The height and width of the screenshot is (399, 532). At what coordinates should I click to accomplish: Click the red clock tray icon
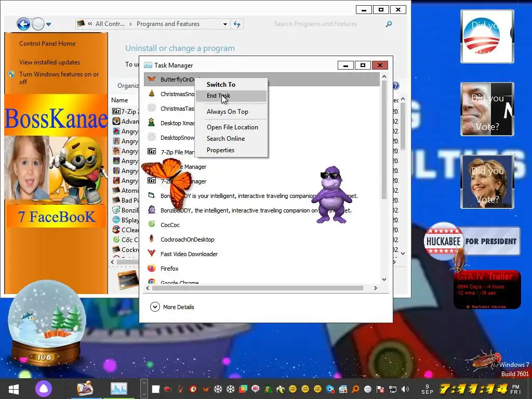pyautogui.click(x=193, y=389)
